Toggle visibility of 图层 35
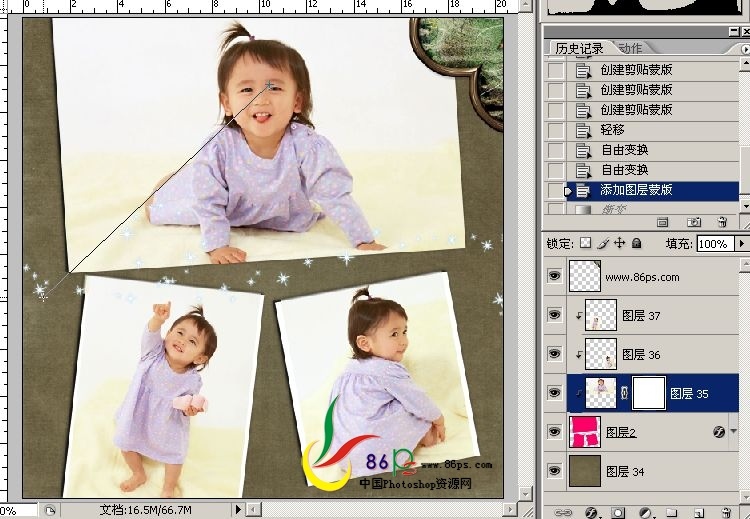The image size is (750, 519). click(554, 393)
